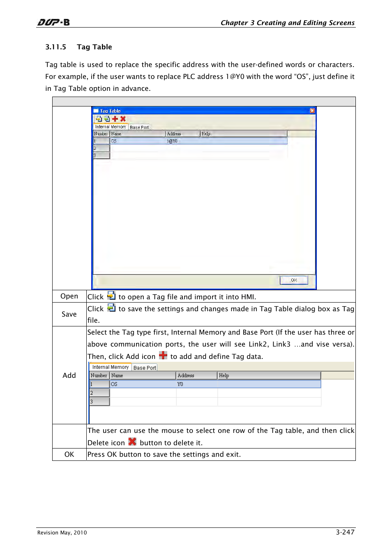The height and width of the screenshot is (555, 392).
Task: Switch to Base Port tab in Tag Table dialog
Action: click(139, 127)
